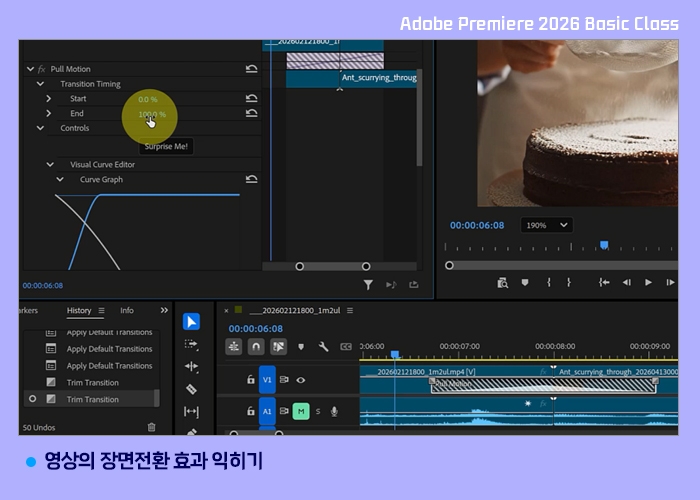Click the Start value 0.0 %

coord(147,99)
